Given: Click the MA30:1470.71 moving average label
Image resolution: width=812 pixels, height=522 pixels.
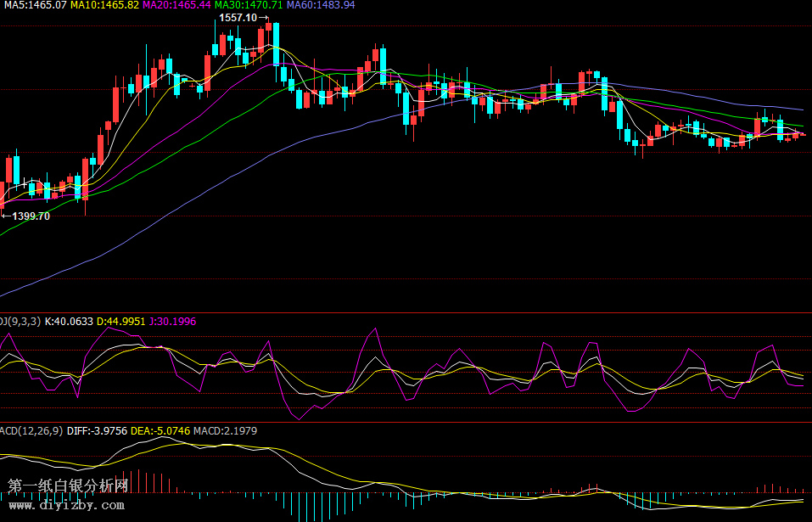Looking at the screenshot, I should pyautogui.click(x=249, y=5).
